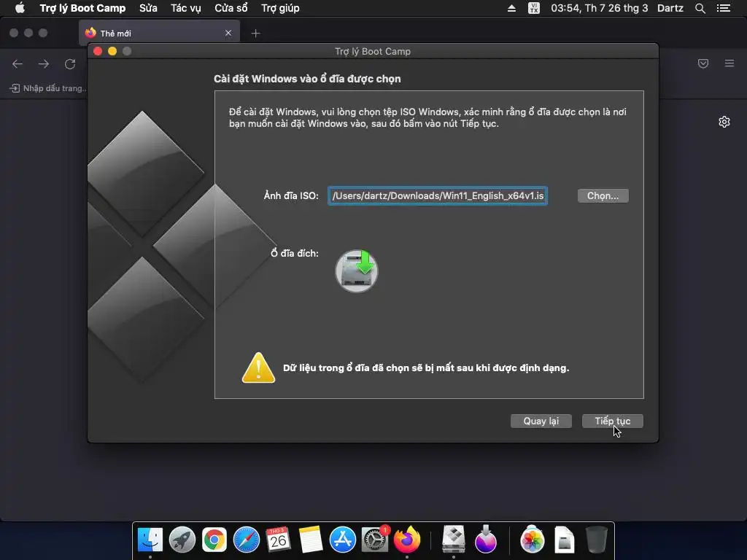Click Firefox back arrow
Image resolution: width=747 pixels, height=560 pixels.
tap(18, 64)
